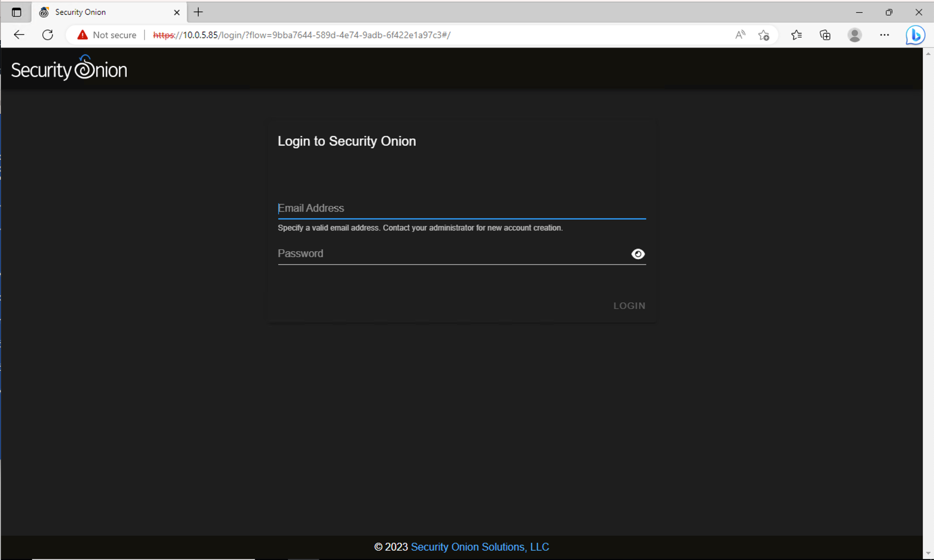Click the Email Address field
This screenshot has height=560, width=934.
click(461, 208)
